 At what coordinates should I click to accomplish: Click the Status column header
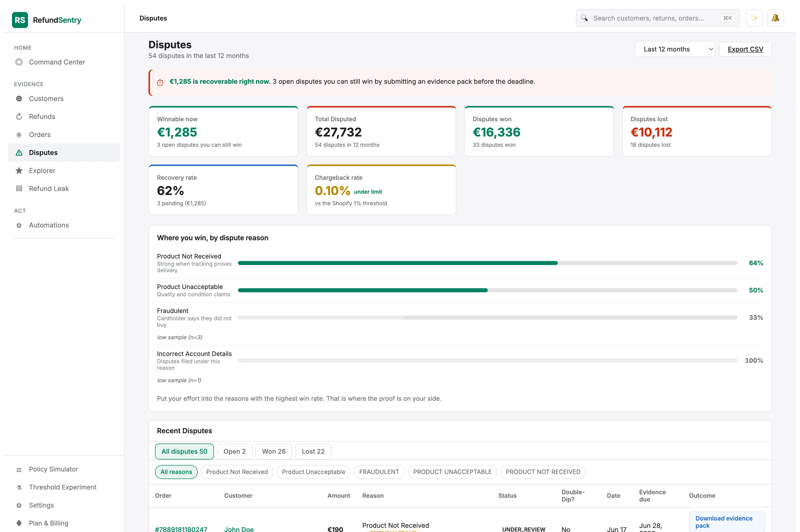(507, 496)
